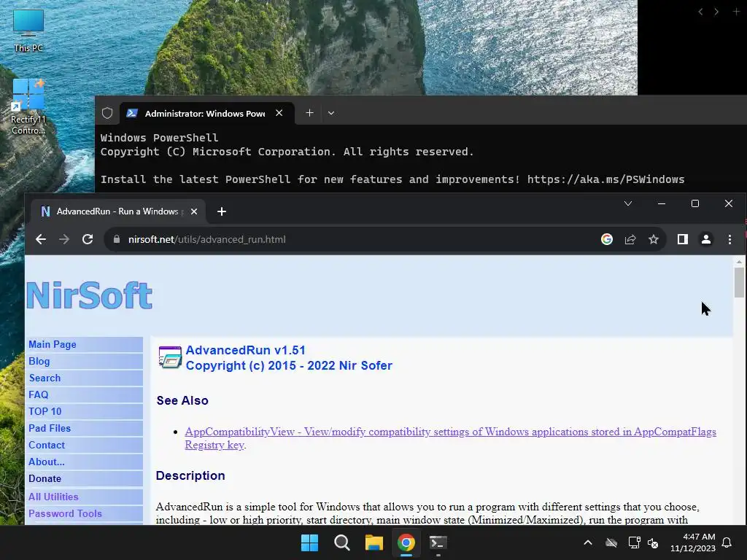Open the Windows Start menu
Viewport: 747px width, 560px height.
[x=309, y=542]
